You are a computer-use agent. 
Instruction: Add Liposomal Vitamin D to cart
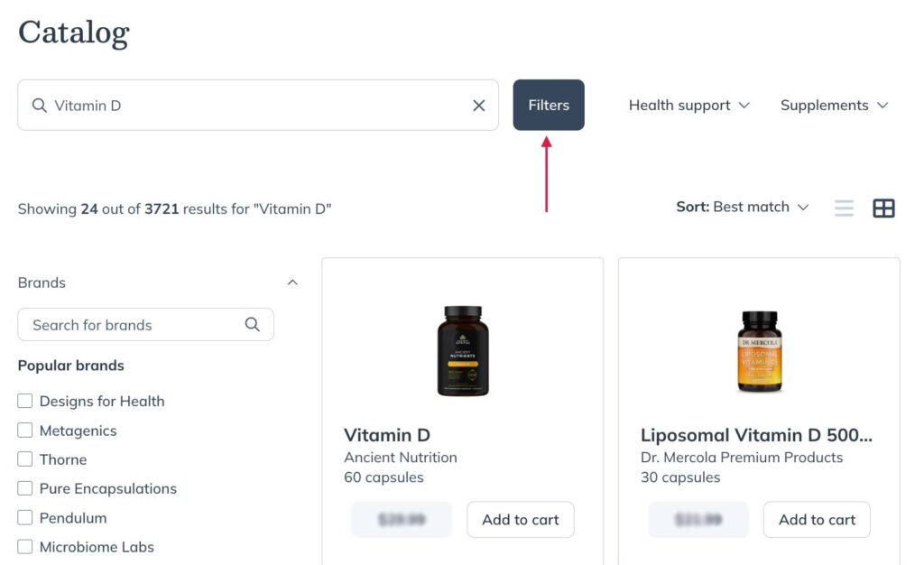pyautogui.click(x=817, y=520)
